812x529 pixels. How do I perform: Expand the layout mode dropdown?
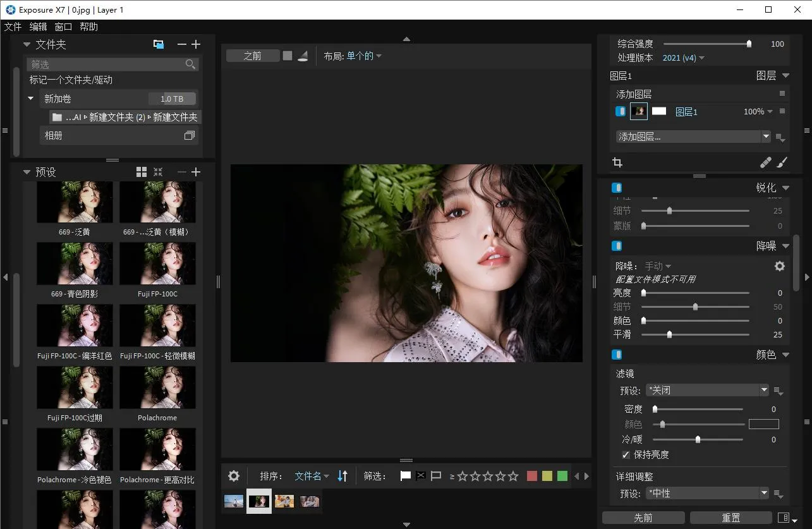[364, 56]
